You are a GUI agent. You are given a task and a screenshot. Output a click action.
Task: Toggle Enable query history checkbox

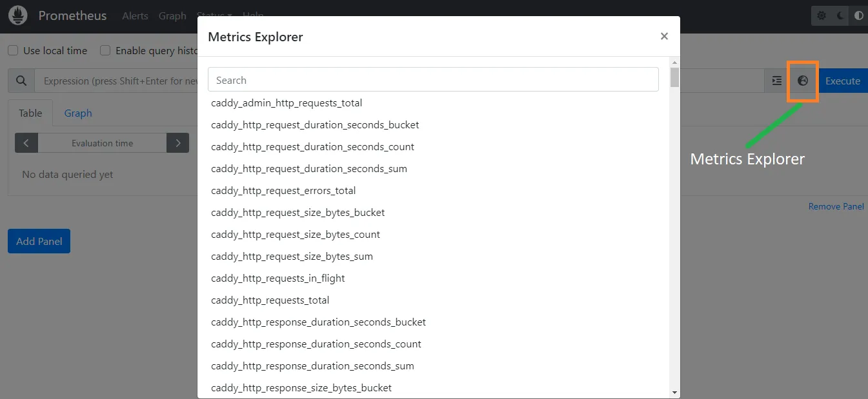point(105,50)
